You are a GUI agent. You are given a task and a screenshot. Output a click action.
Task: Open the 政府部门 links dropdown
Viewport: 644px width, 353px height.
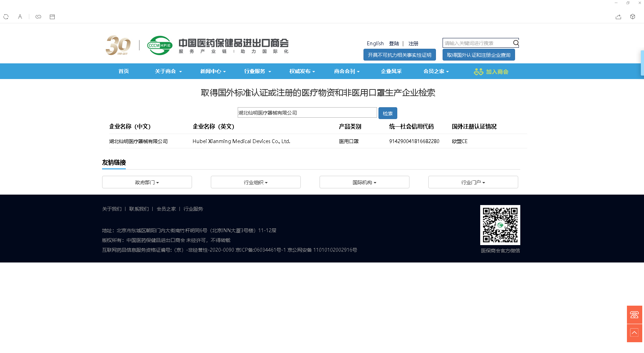[147, 182]
